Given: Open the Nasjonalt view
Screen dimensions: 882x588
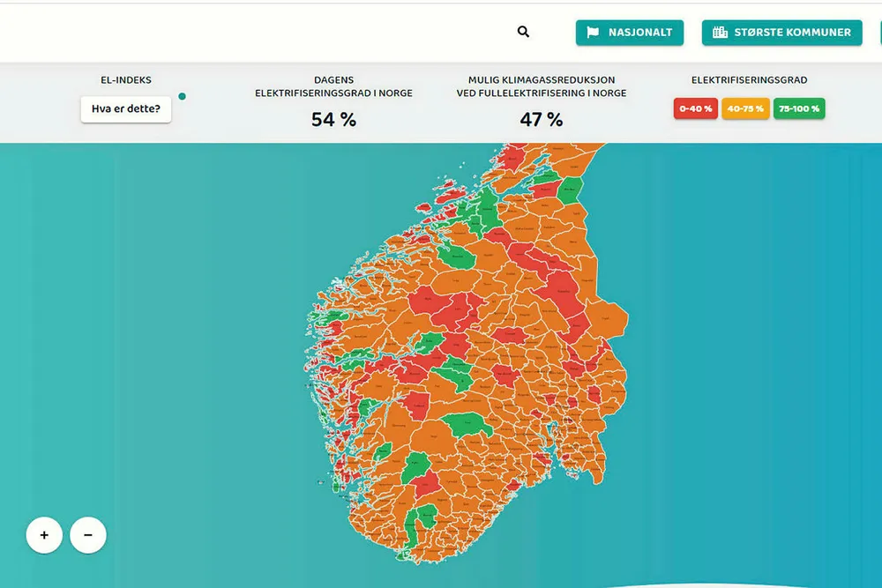Looking at the screenshot, I should click(x=630, y=33).
